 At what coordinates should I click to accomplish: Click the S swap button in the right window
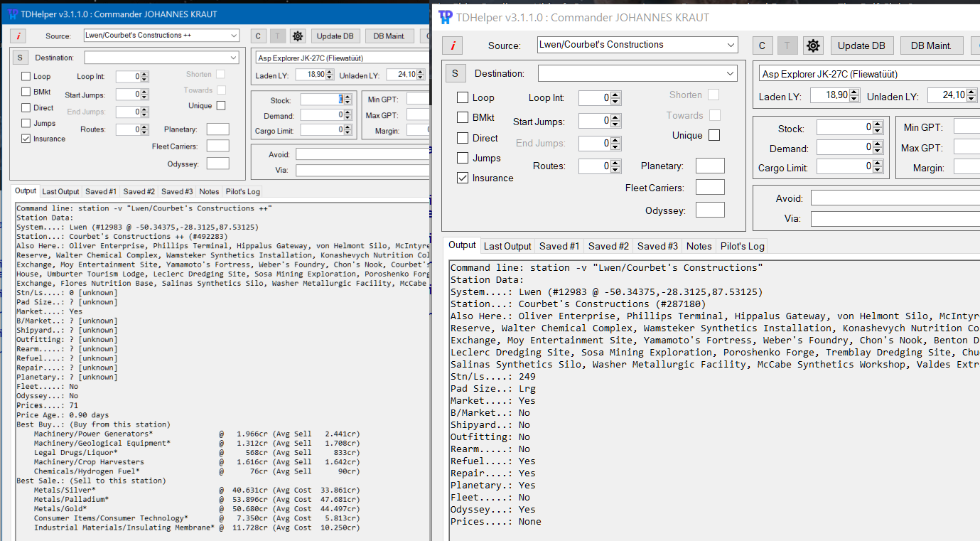[x=455, y=73]
